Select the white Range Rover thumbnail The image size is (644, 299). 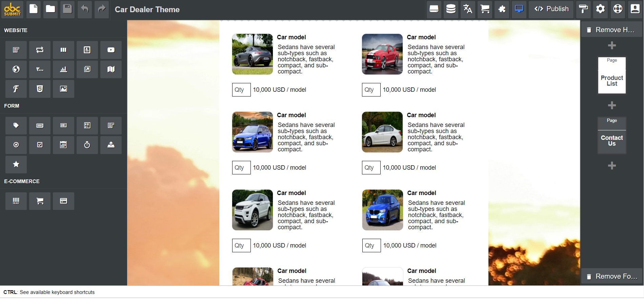pyautogui.click(x=253, y=210)
